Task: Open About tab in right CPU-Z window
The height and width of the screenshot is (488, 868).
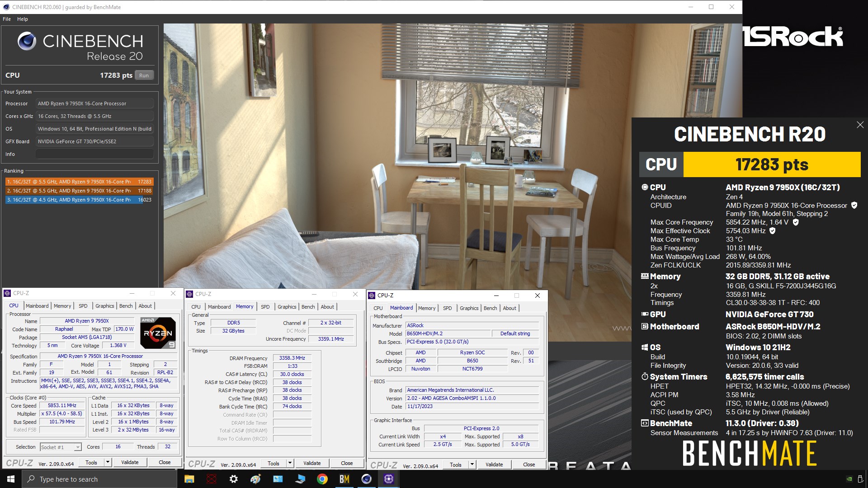Action: pos(509,308)
